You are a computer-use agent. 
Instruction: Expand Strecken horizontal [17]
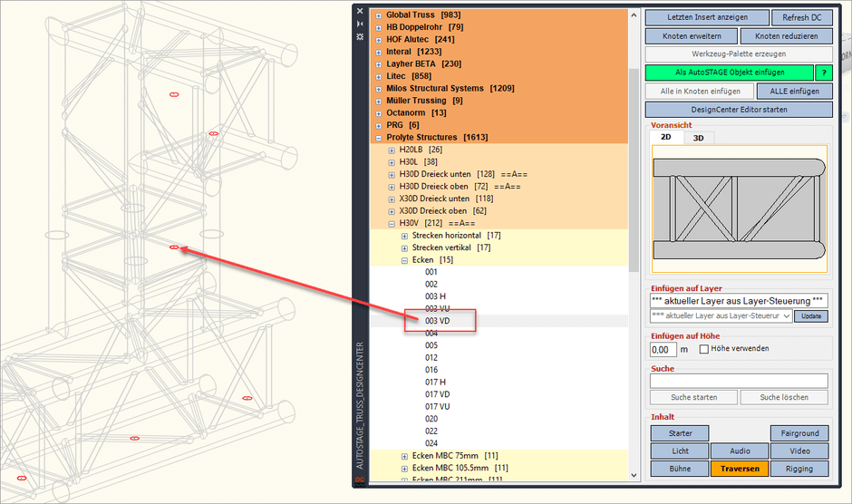404,236
